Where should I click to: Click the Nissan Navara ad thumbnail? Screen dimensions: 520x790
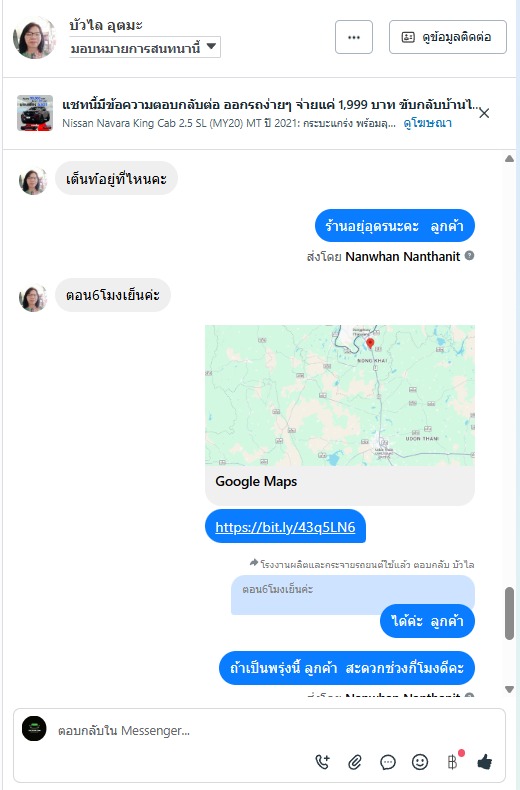(35, 113)
